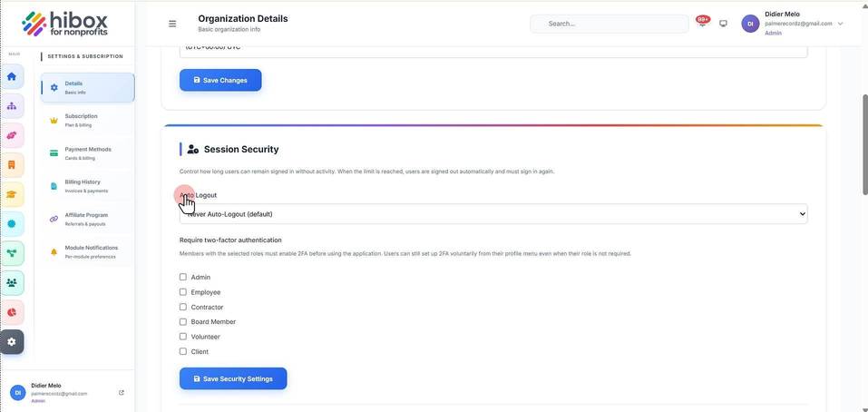Click the page vertical scrollbar
The width and height of the screenshot is (868, 412).
click(x=864, y=144)
